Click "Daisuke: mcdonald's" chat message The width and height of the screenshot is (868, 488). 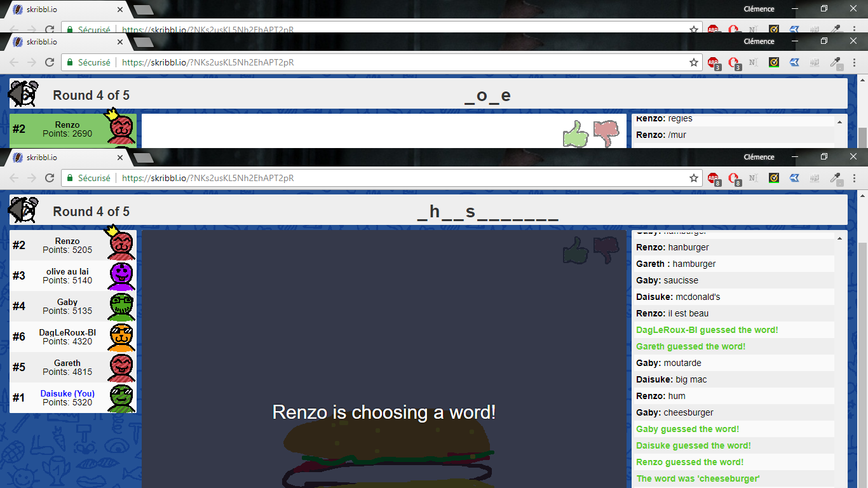pos(678,297)
